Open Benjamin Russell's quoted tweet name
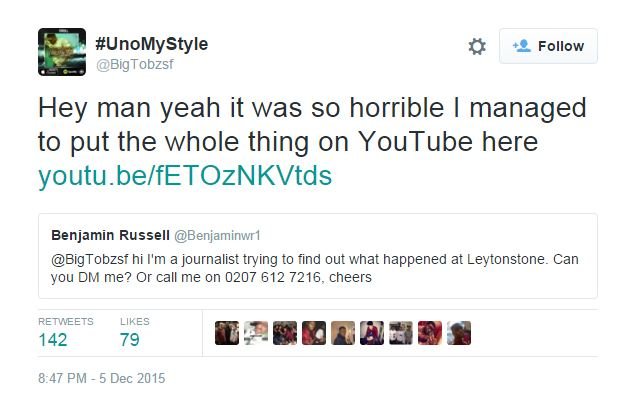 (110, 235)
